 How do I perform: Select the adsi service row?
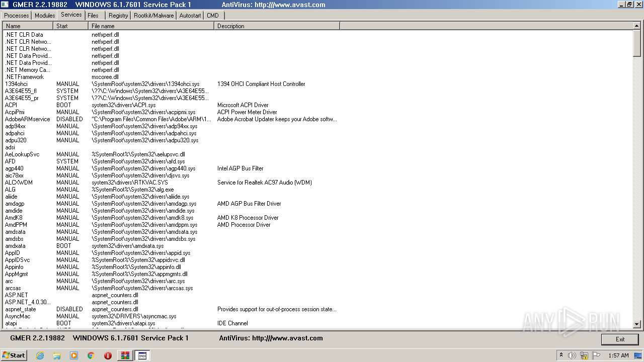317,147
